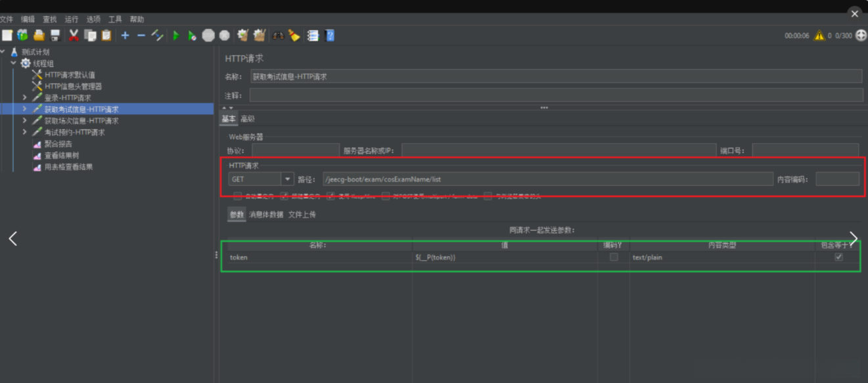Viewport: 868px width, 383px height.
Task: Start the test with green play icon
Action: coord(176,35)
